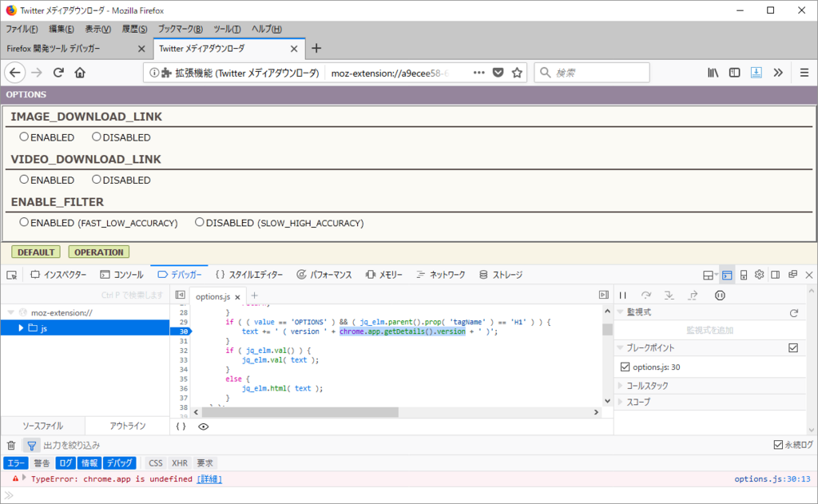The height and width of the screenshot is (504, 818).
Task: Focus the browser search box
Action: click(x=592, y=73)
